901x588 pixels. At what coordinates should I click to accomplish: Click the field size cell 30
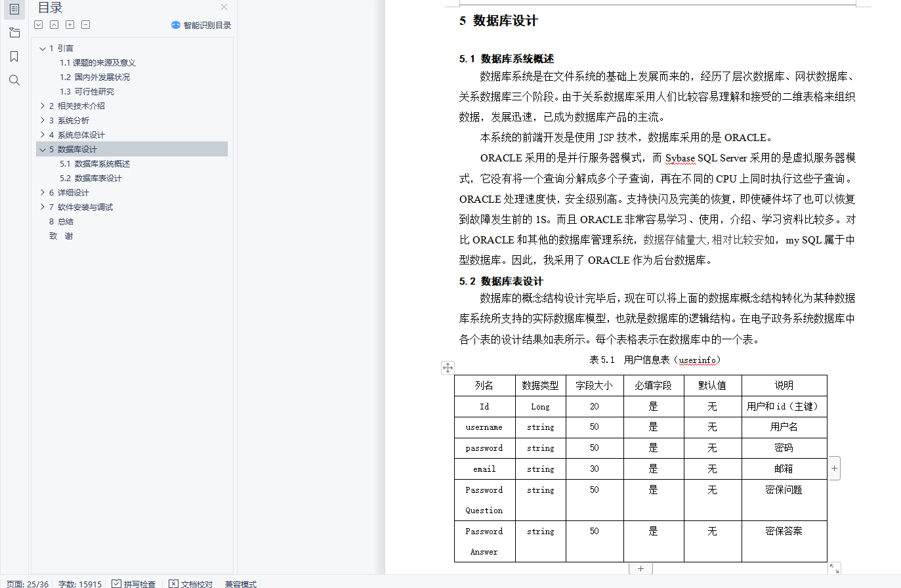pos(595,469)
